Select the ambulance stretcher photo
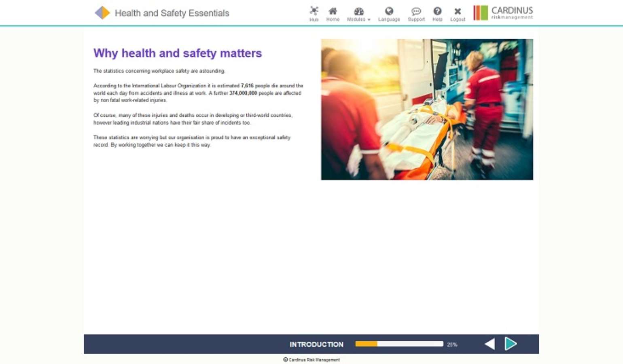This screenshot has width=623, height=364. point(427,109)
